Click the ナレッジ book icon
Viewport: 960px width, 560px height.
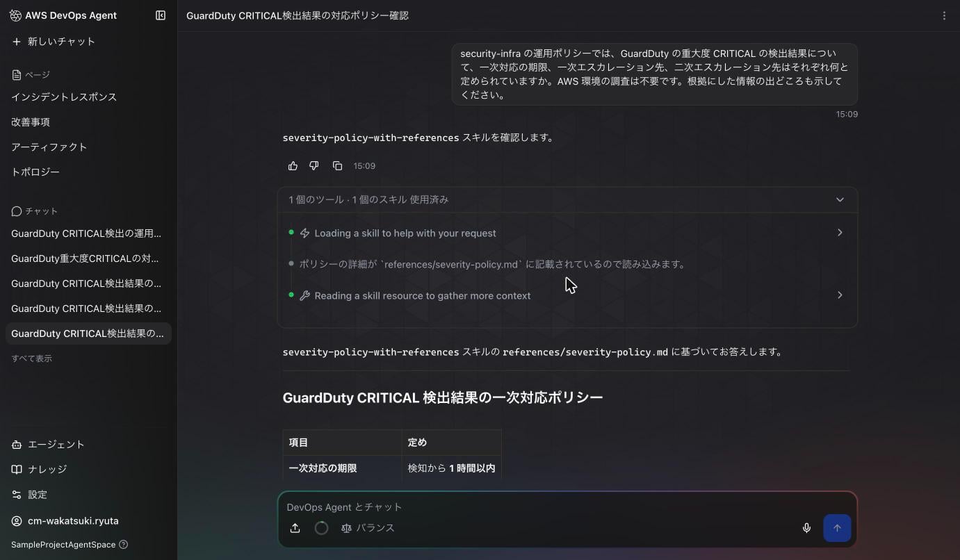coord(17,470)
